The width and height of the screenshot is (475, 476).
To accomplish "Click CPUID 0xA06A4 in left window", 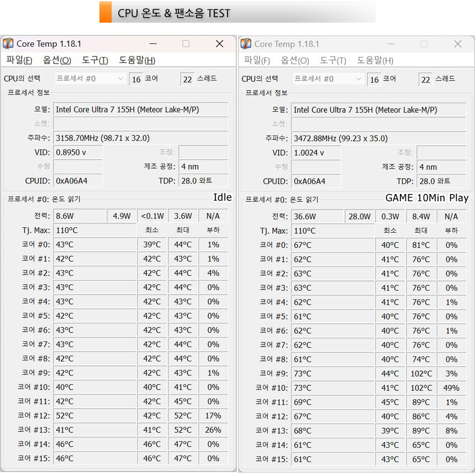I will [78, 181].
